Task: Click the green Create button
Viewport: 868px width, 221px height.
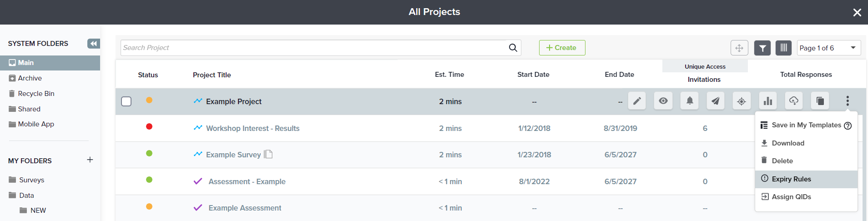Action: point(562,48)
